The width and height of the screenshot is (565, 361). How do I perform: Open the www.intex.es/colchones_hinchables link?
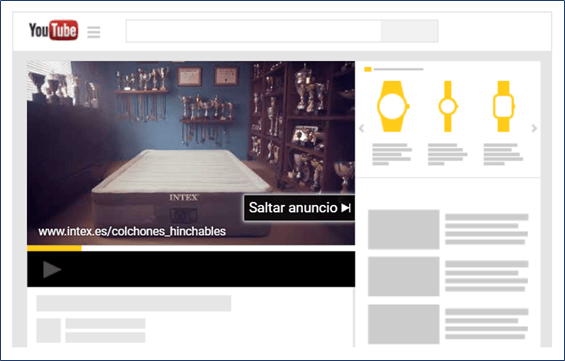pos(132,231)
